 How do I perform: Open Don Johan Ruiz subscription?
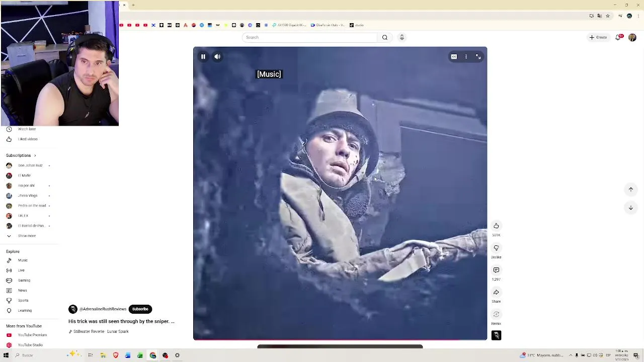click(x=30, y=165)
